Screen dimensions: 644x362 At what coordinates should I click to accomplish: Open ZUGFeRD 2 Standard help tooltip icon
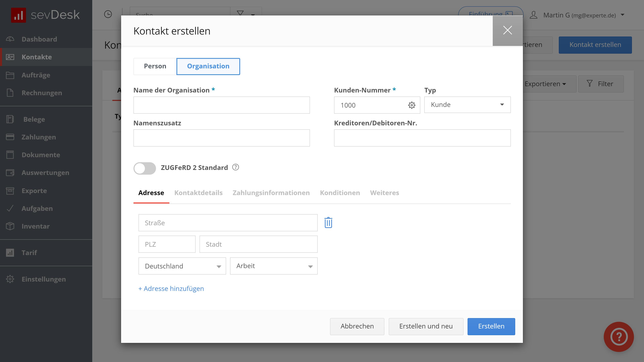[x=235, y=167]
